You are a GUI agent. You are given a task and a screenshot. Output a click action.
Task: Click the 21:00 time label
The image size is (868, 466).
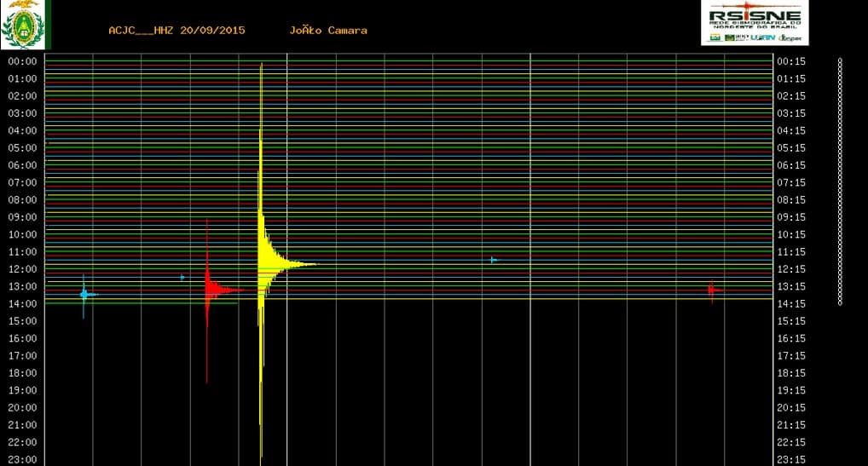(x=23, y=425)
